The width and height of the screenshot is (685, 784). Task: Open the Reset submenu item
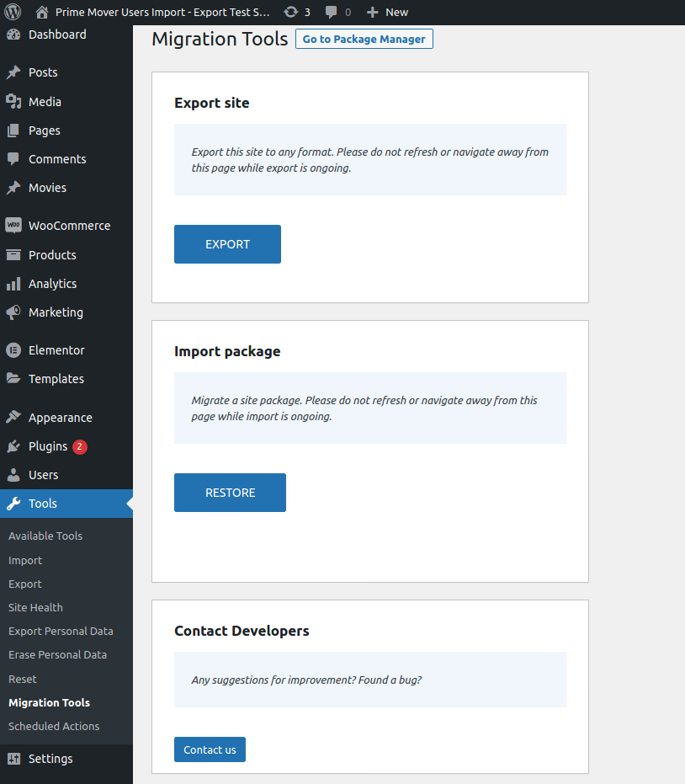[23, 679]
